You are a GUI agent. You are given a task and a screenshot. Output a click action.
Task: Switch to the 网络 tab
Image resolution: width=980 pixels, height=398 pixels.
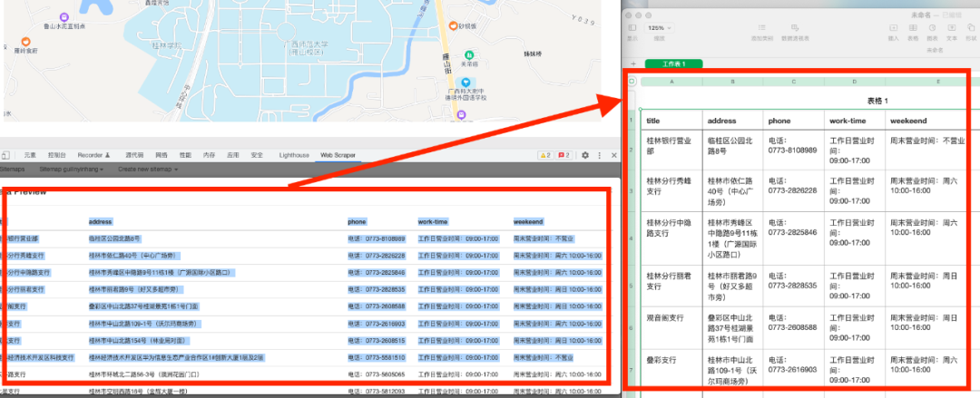[x=162, y=155]
